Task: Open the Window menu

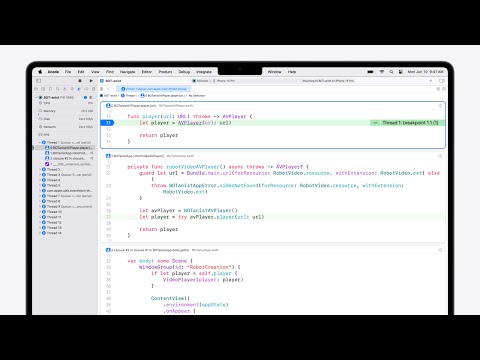Action: [274, 72]
